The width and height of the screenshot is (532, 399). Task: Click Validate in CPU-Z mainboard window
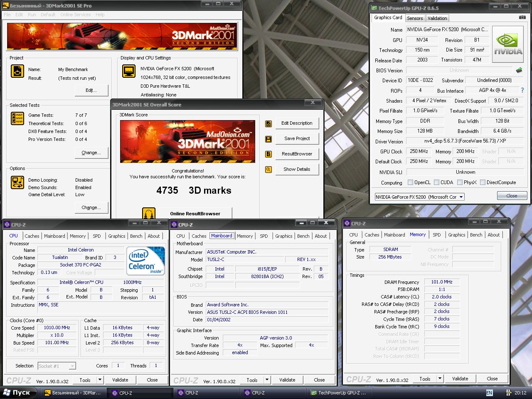coord(287,380)
